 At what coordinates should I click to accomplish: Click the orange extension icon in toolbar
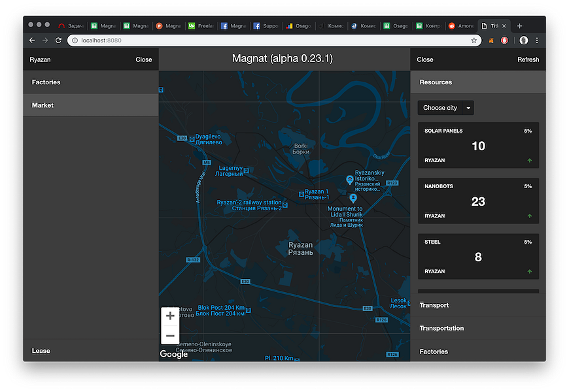(x=491, y=41)
